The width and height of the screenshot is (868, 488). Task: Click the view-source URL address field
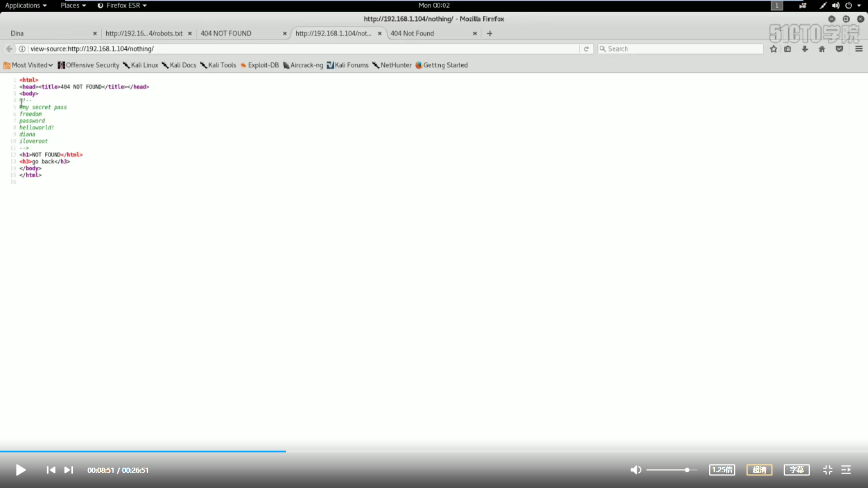(303, 49)
